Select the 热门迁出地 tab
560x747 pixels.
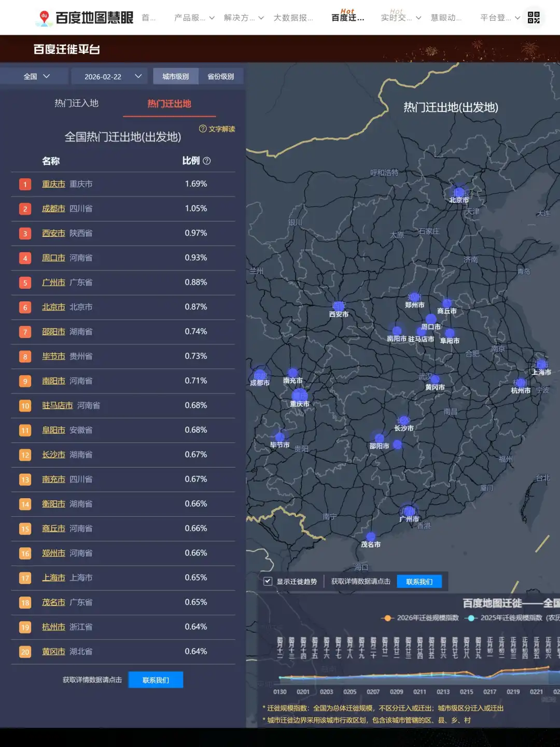(x=169, y=104)
